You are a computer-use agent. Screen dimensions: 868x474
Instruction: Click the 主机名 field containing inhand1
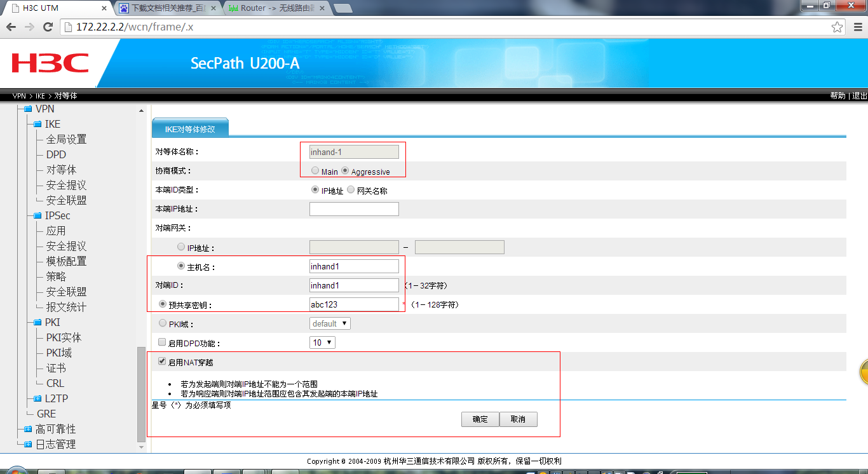(354, 266)
